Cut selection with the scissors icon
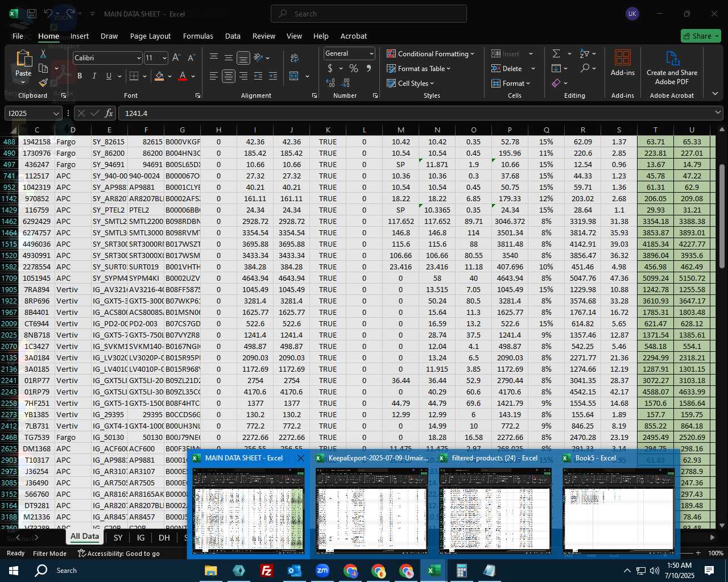 [43, 54]
